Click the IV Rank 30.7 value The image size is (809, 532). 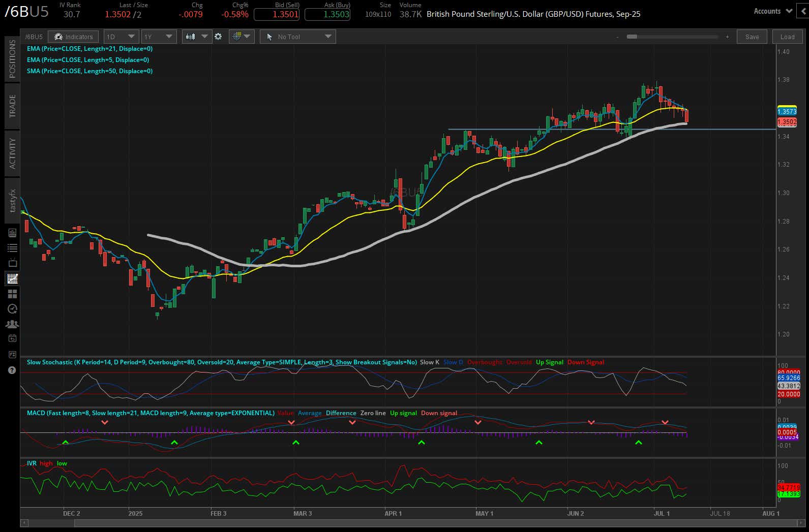pos(72,14)
